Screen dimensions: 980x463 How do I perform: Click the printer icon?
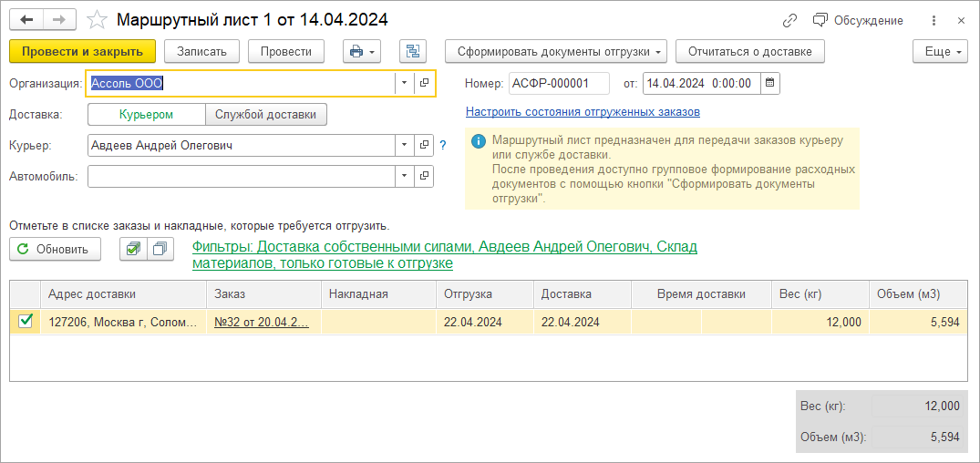click(356, 52)
